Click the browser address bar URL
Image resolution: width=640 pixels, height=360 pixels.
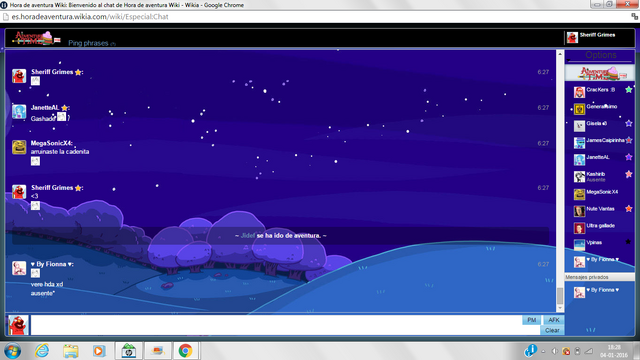[x=90, y=17]
